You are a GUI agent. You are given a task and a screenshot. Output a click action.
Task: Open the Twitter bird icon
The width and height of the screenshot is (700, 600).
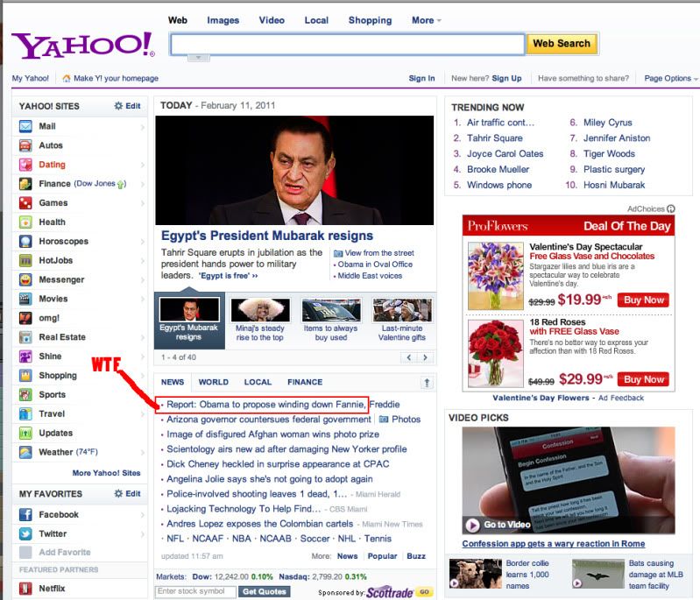[25, 534]
